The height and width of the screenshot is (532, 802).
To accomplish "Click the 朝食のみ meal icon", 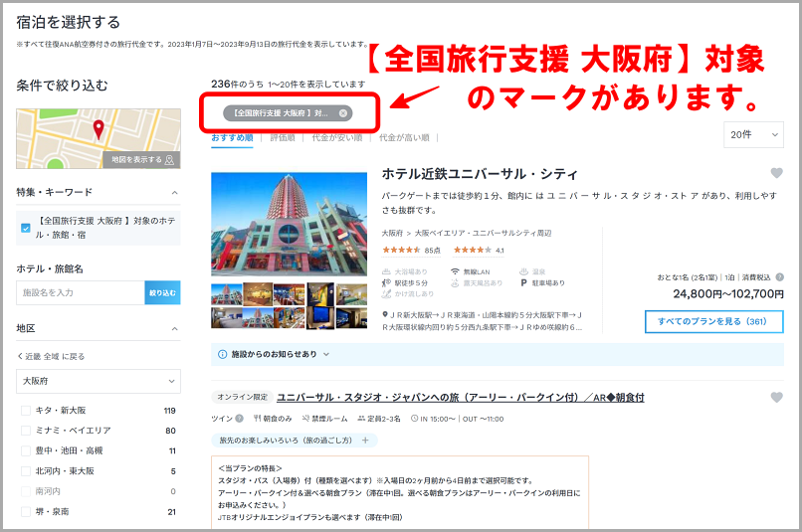I will (x=258, y=419).
